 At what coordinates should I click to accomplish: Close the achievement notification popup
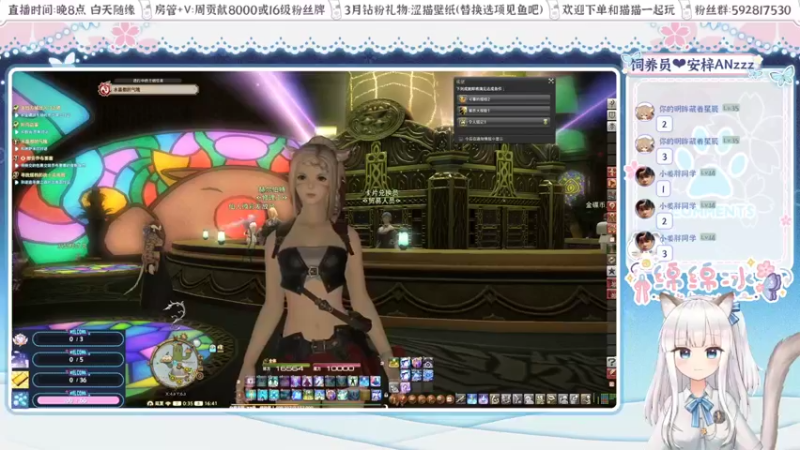click(x=551, y=81)
